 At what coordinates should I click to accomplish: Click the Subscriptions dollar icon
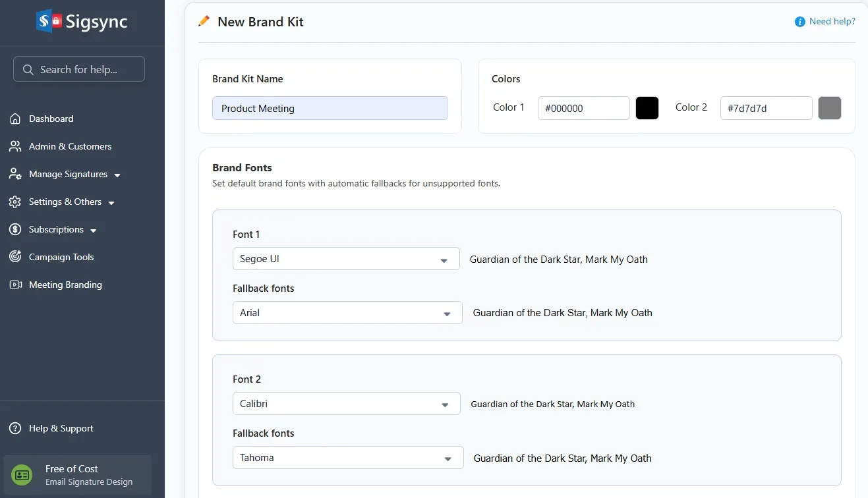(x=15, y=229)
